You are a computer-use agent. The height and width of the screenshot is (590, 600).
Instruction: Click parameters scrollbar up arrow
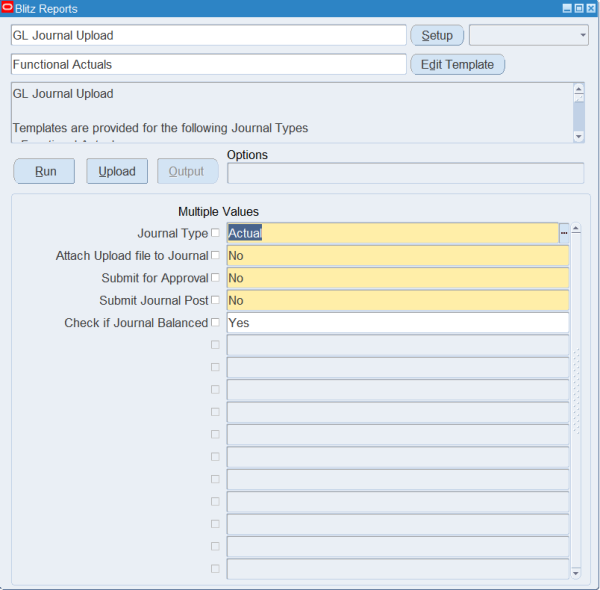click(576, 229)
